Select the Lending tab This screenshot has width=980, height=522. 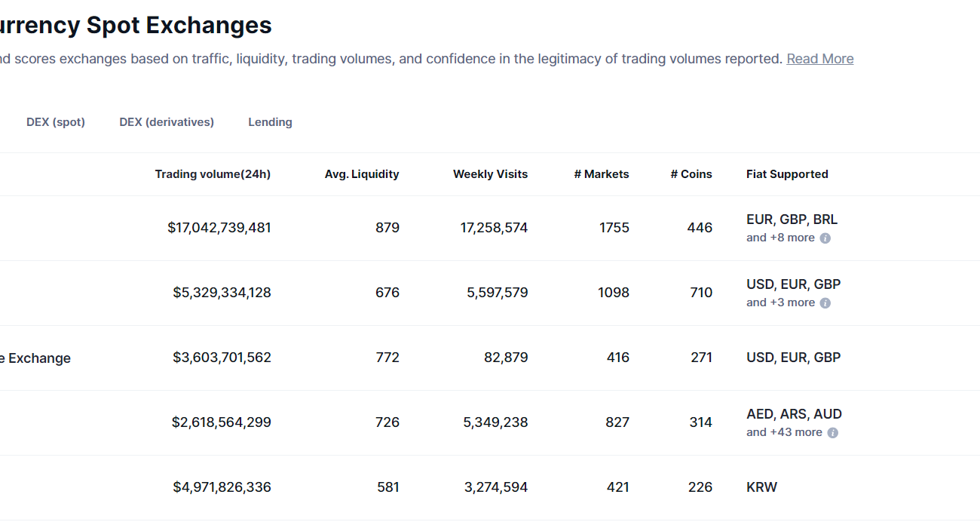pyautogui.click(x=270, y=122)
